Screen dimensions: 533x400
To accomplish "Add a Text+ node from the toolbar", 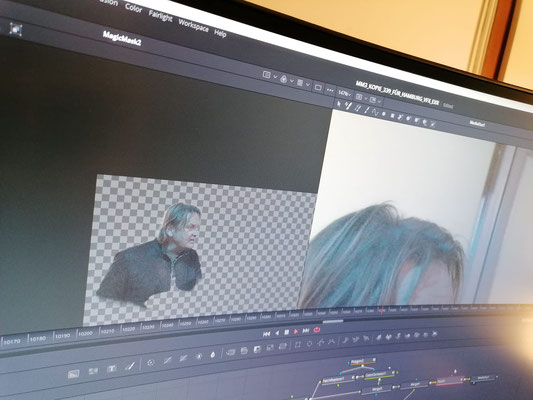I will pos(111,369).
